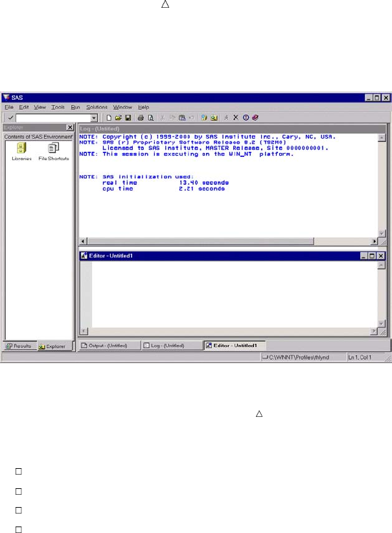Click the SAS Explorer toolbar icon
392x533 pixels.
pyautogui.click(x=214, y=117)
